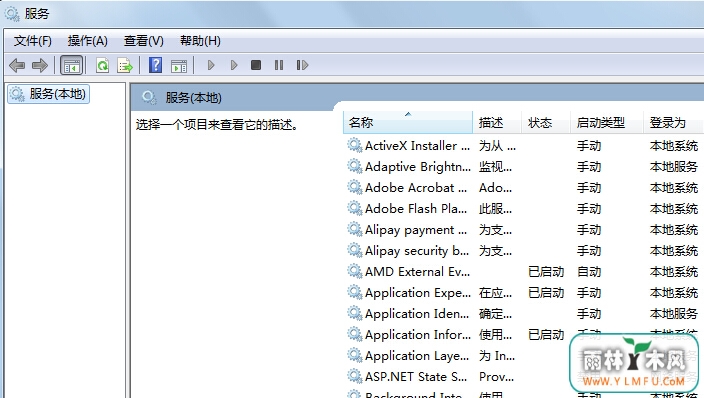Viewport: 704px width, 398px height.
Task: Click description 此服... of Adobe Flash Player
Action: 495,208
